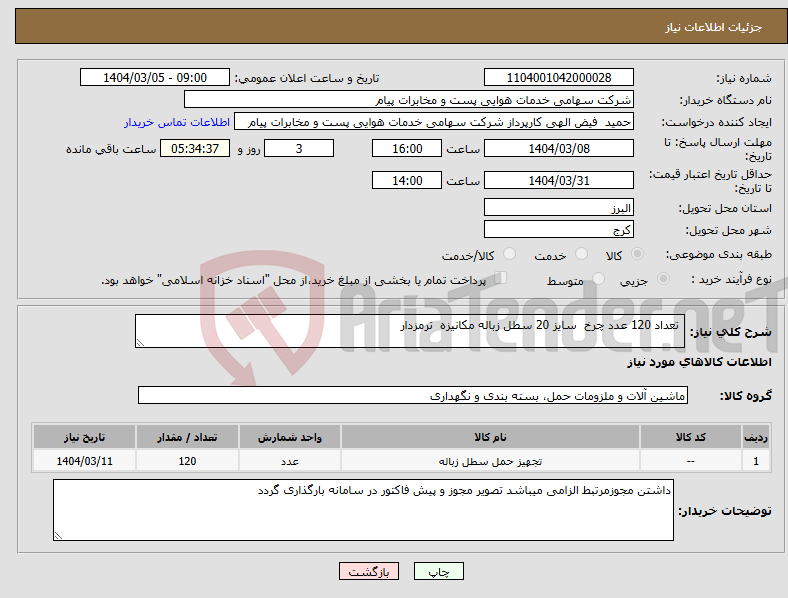Click the quantity cell 120 in table
This screenshot has height=598, width=788.
pyautogui.click(x=187, y=461)
